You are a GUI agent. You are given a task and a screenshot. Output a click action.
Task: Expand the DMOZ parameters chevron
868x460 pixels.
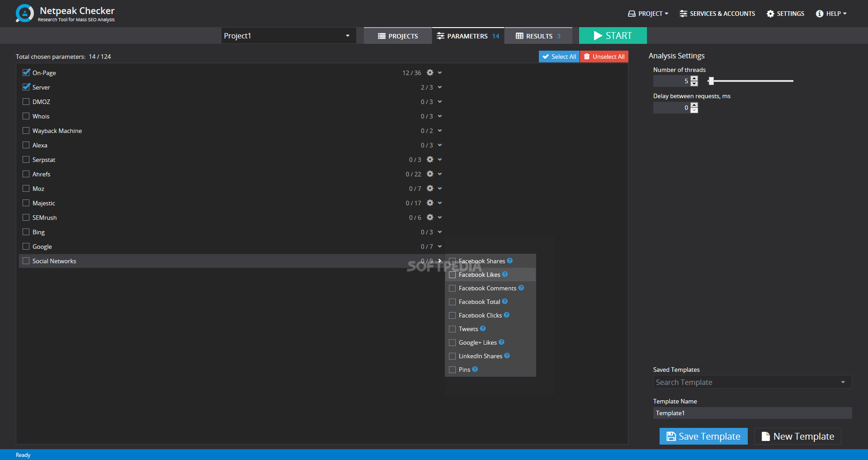click(x=440, y=101)
